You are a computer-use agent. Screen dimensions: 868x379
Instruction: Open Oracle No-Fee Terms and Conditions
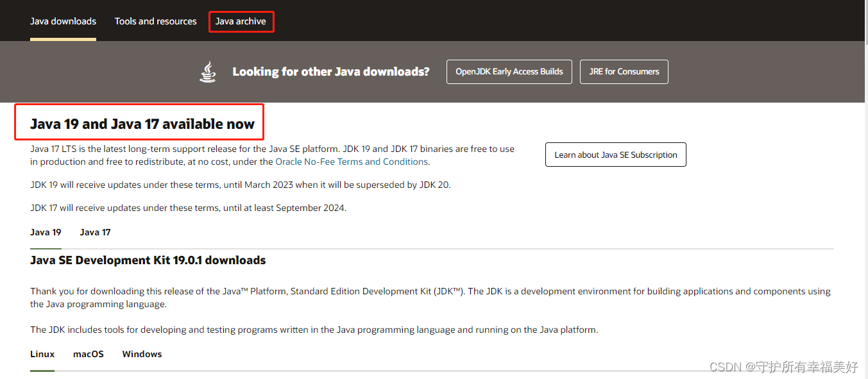tap(351, 161)
